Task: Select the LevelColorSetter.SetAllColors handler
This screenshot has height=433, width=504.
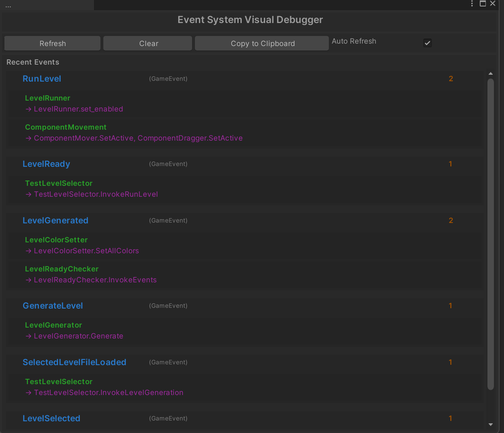Action: [86, 251]
